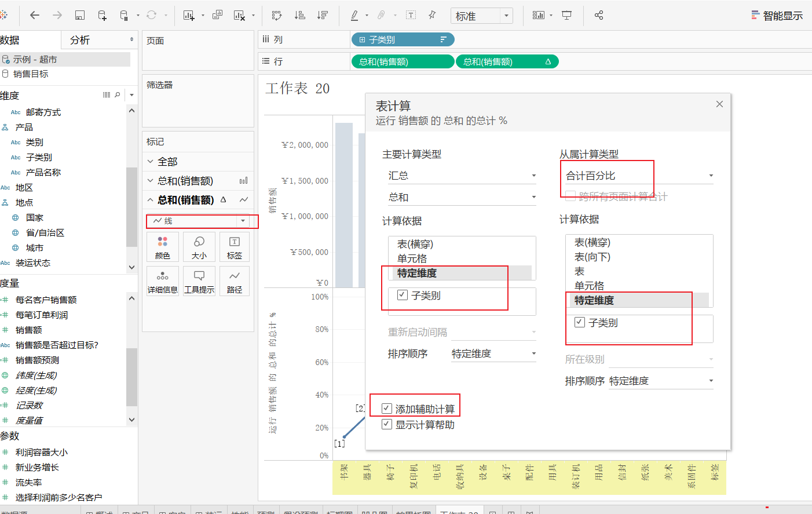812x514 pixels.
Task: Sort descending using the toolbar icon
Action: [323, 15]
